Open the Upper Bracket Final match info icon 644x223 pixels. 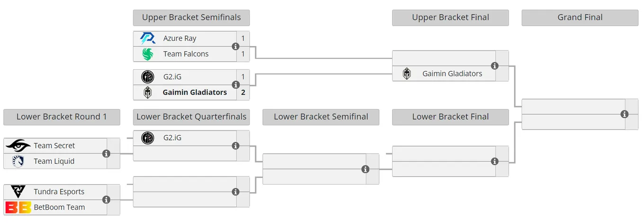[494, 66]
